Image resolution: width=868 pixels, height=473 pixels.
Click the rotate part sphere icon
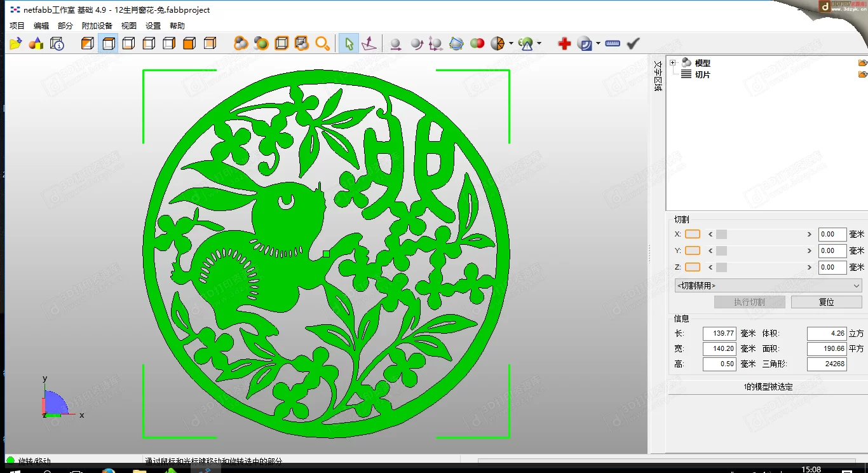point(416,43)
